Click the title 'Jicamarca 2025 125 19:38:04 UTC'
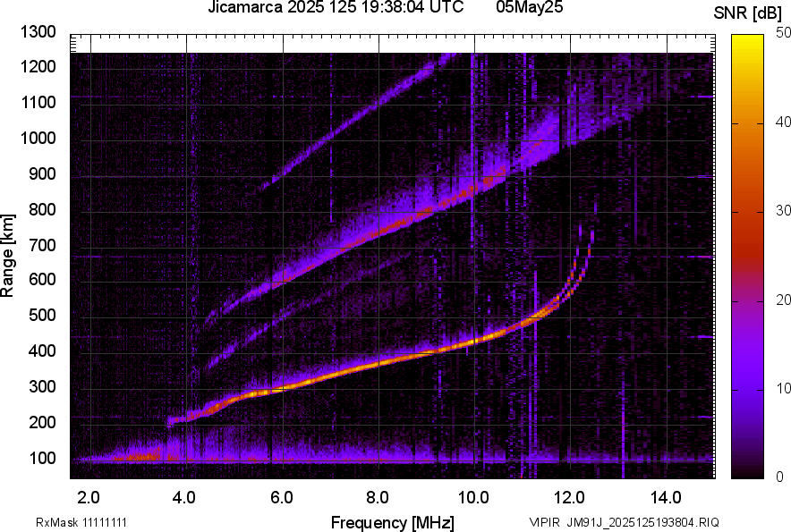The width and height of the screenshot is (791, 532). (x=336, y=7)
